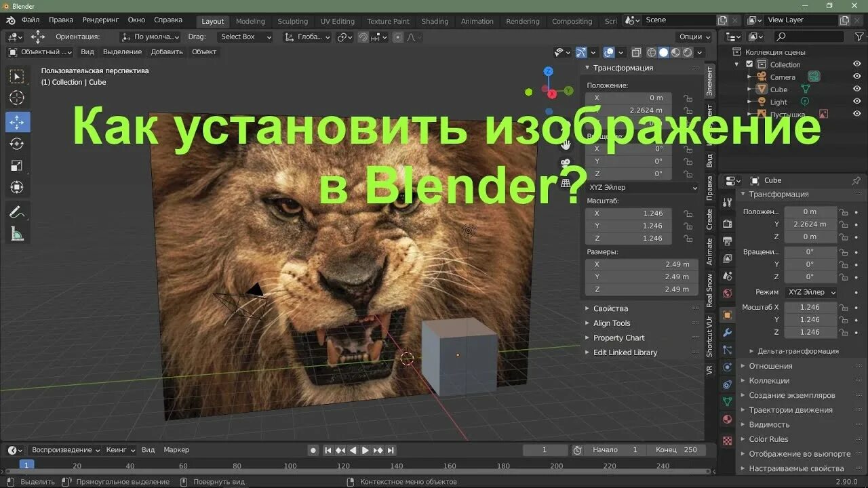Open the orientation default dropdown
This screenshot has width=868, height=488.
point(152,37)
